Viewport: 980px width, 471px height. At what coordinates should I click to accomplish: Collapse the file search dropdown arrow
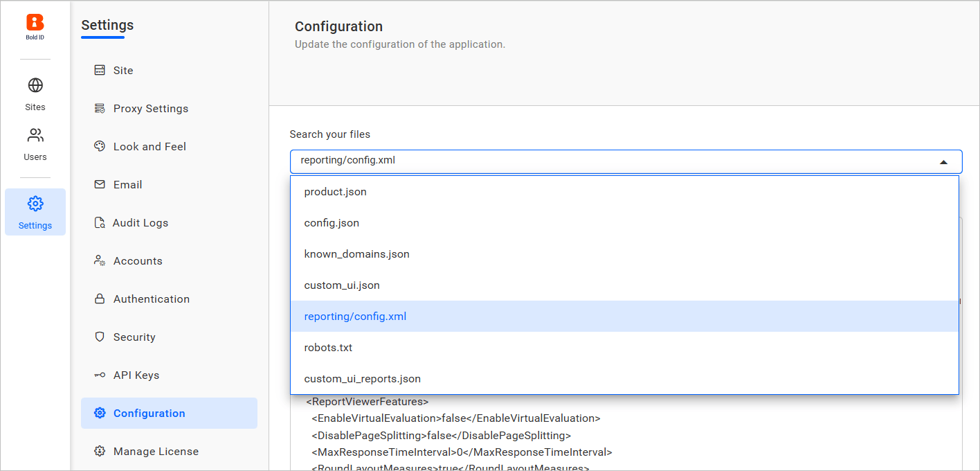point(943,161)
